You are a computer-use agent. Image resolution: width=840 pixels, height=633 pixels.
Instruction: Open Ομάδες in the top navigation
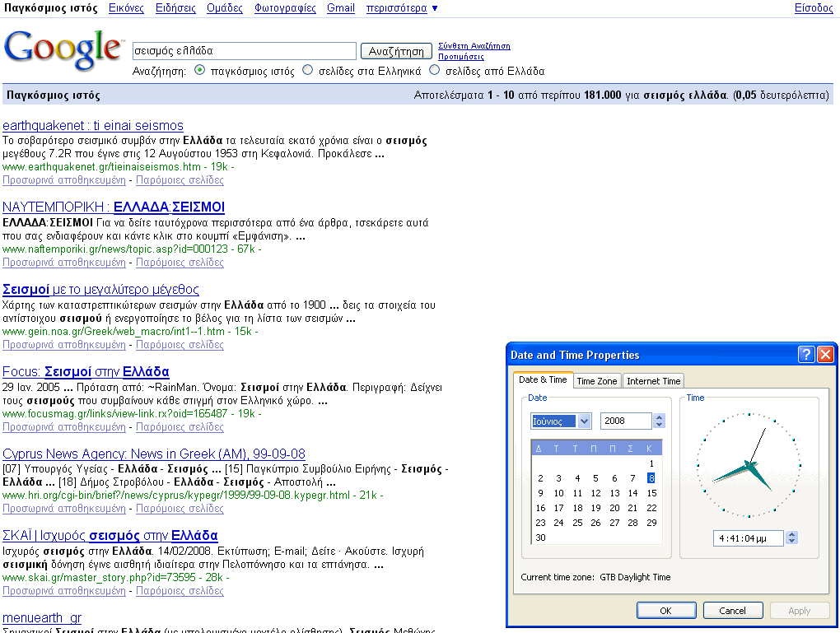pyautogui.click(x=225, y=8)
